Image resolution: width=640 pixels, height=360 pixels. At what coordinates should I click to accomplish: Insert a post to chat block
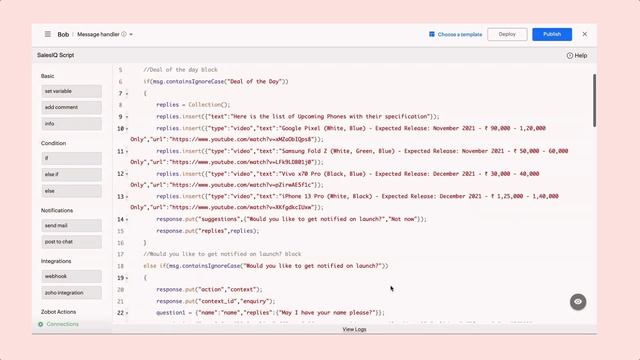pos(71,242)
